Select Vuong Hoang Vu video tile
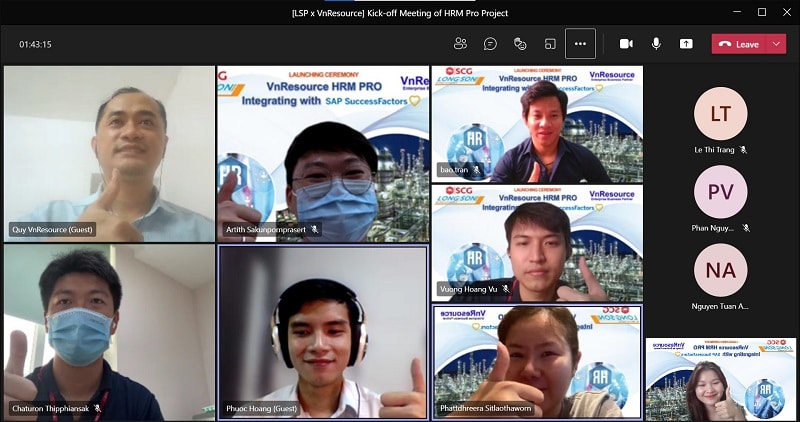Viewport: 800px width, 422px height. click(537, 243)
